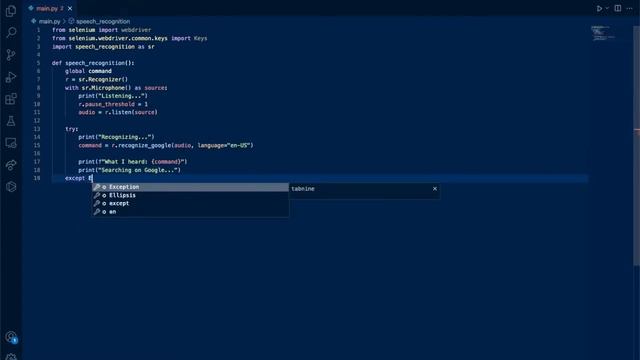Click the r.pause_threshold = 1 line
This screenshot has height=360, width=640.
(113, 104)
